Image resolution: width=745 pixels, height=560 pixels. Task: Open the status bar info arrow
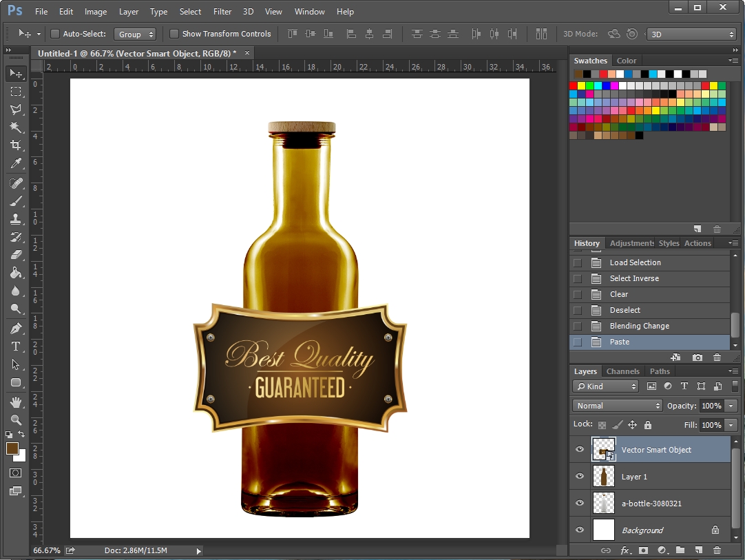coord(198,550)
